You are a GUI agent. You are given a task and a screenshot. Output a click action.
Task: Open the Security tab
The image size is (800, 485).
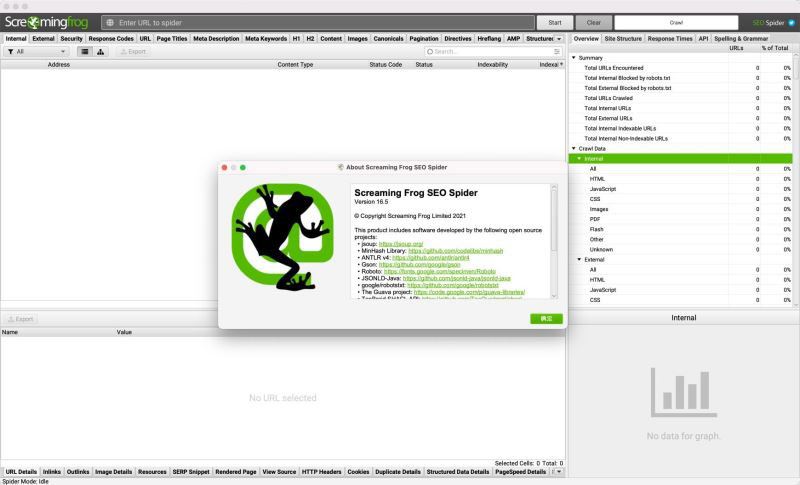tap(71, 39)
